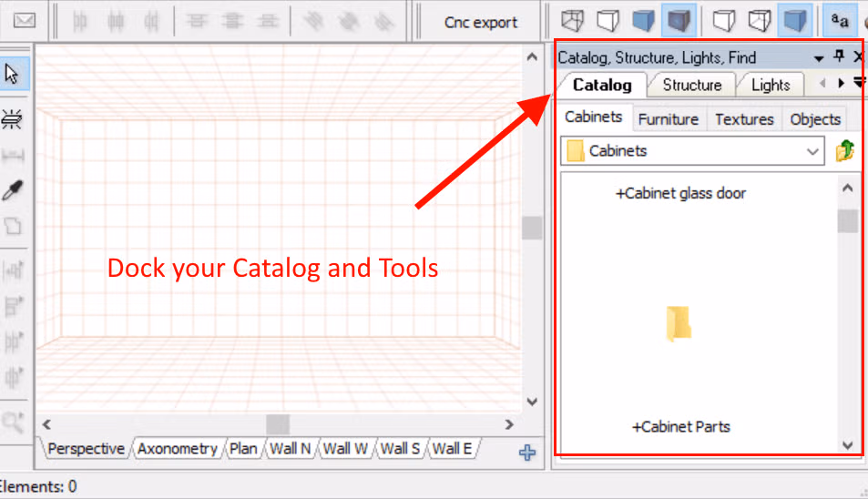Image resolution: width=868 pixels, height=499 pixels.
Task: Click the align right edges icon
Action: pos(150,22)
